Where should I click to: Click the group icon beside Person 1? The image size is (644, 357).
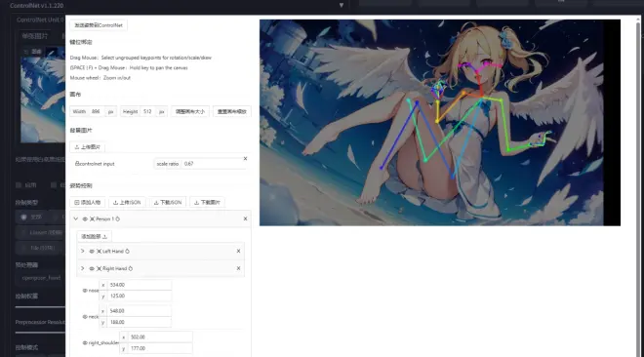[x=92, y=219]
